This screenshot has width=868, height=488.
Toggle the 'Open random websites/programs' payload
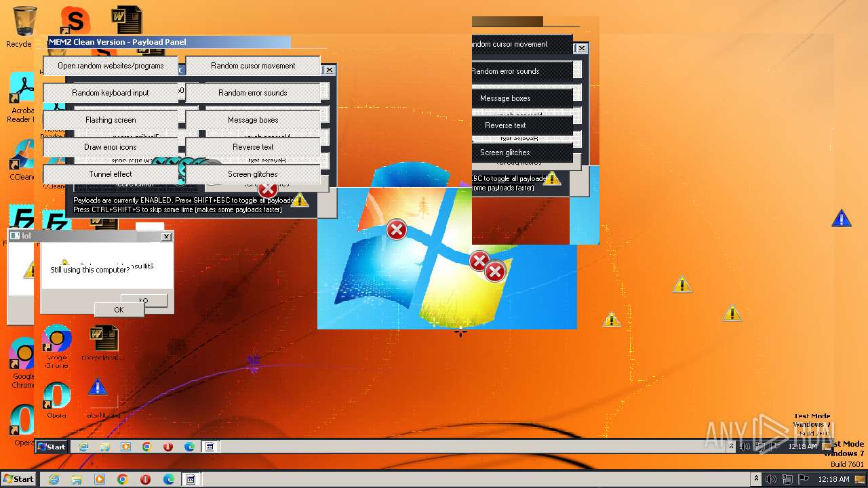click(111, 66)
